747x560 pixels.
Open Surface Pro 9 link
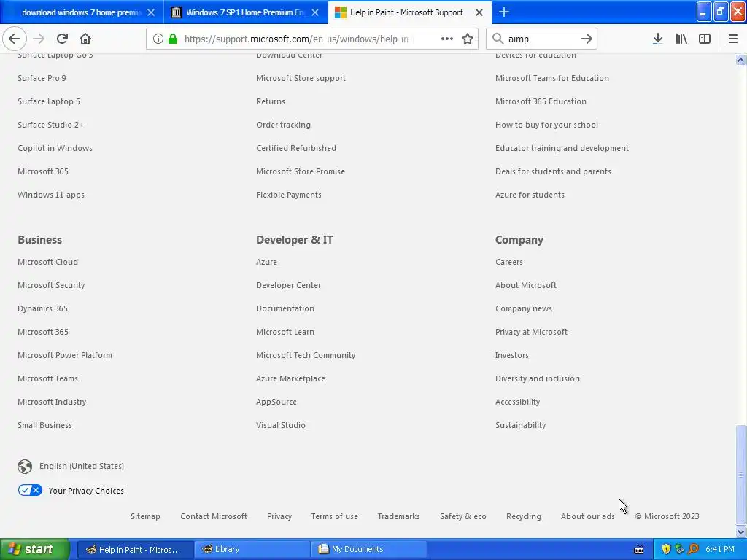(x=42, y=78)
